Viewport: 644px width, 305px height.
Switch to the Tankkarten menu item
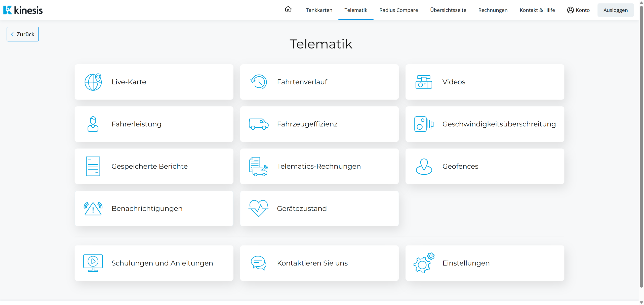(319, 10)
